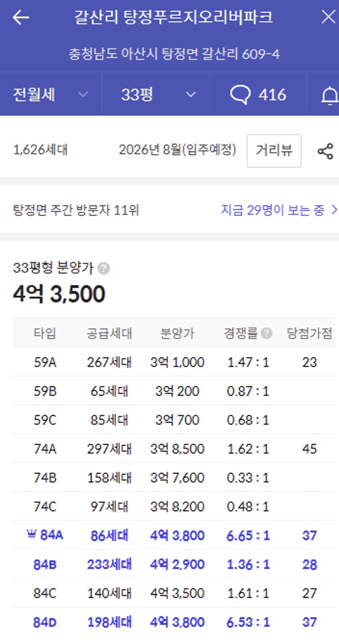This screenshot has height=644, width=339.
Task: Open the 전월세 deal type dropdown
Action: [51, 95]
